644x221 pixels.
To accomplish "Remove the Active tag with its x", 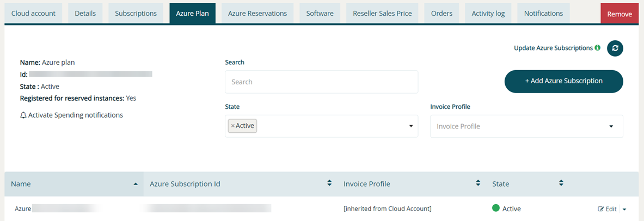I will [x=233, y=126].
